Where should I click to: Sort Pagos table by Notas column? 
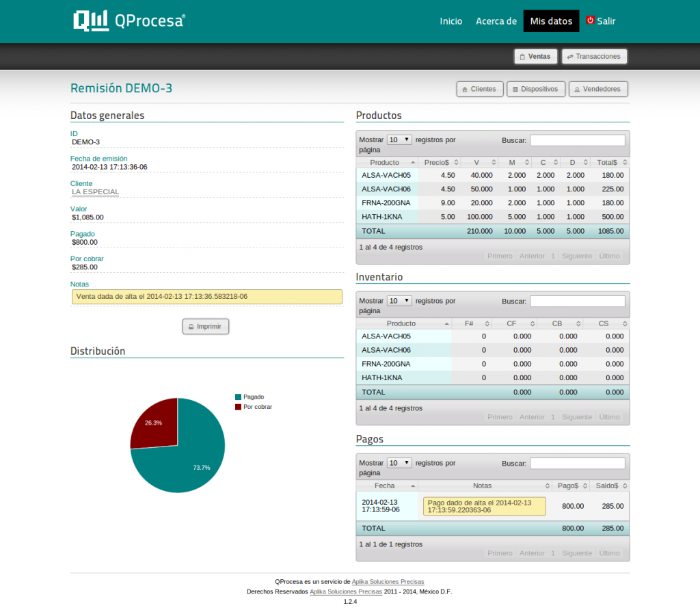485,486
